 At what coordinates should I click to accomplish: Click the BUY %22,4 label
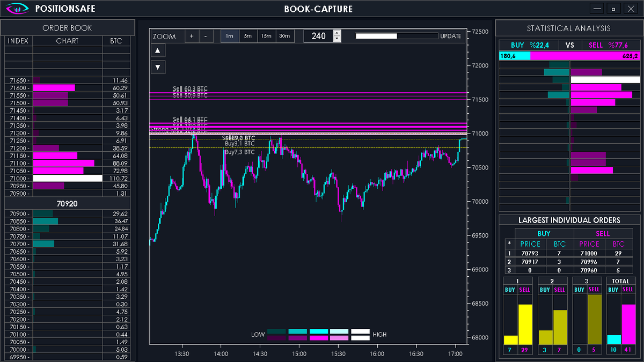click(529, 45)
